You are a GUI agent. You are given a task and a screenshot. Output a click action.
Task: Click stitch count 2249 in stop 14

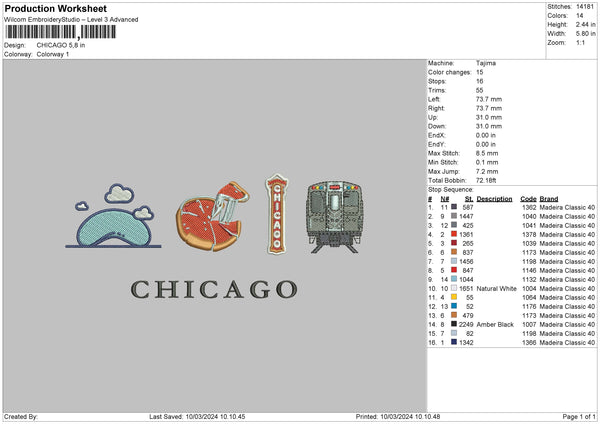(466, 325)
